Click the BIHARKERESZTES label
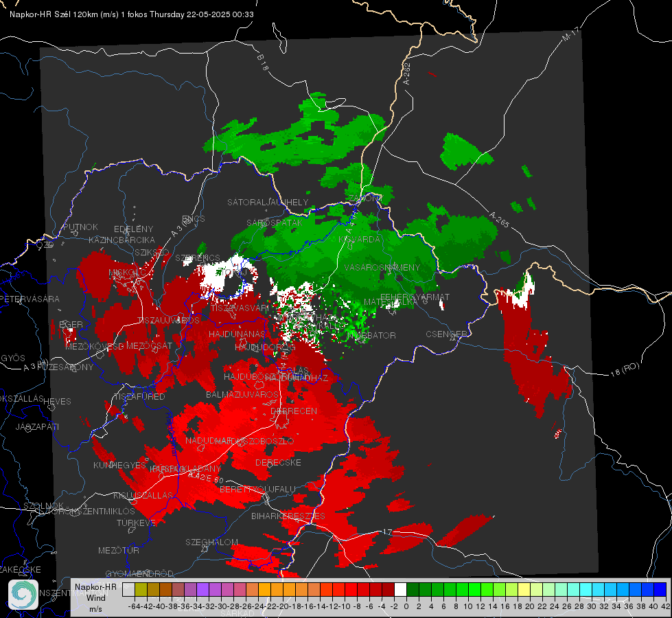672x618 pixels. coord(288,516)
